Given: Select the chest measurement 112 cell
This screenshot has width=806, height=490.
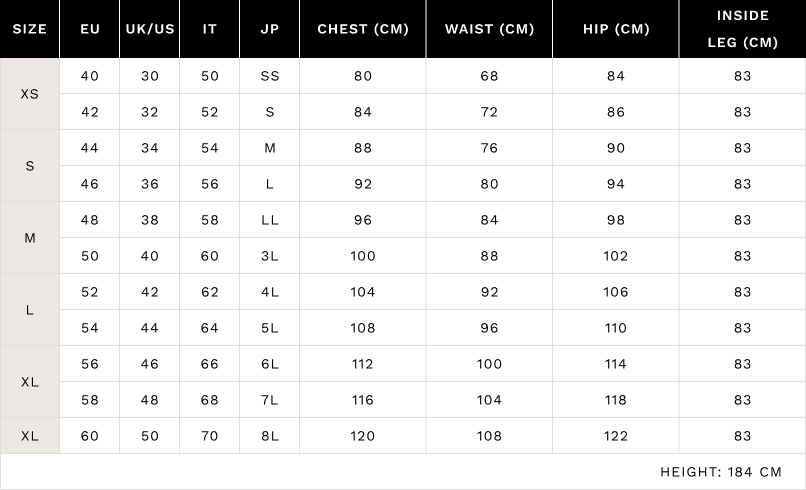Looking at the screenshot, I should [x=363, y=364].
